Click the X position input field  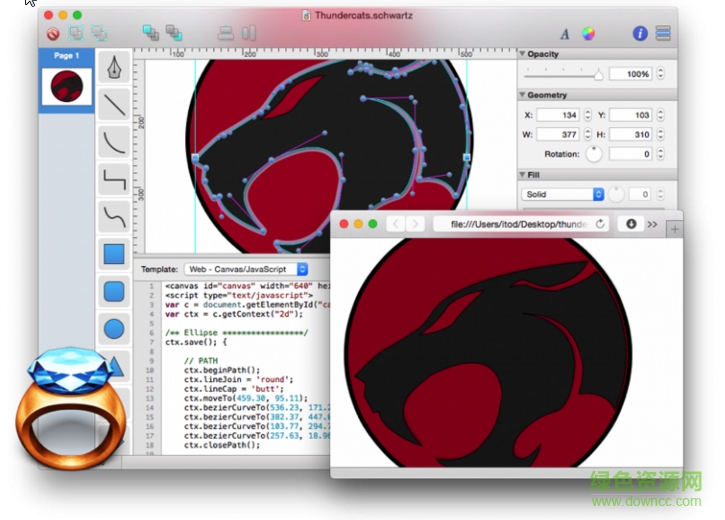point(558,115)
